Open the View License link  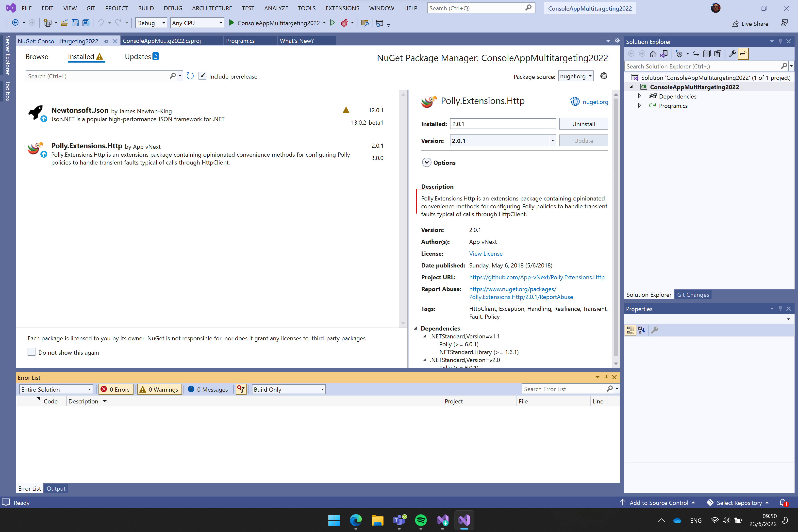pos(486,253)
